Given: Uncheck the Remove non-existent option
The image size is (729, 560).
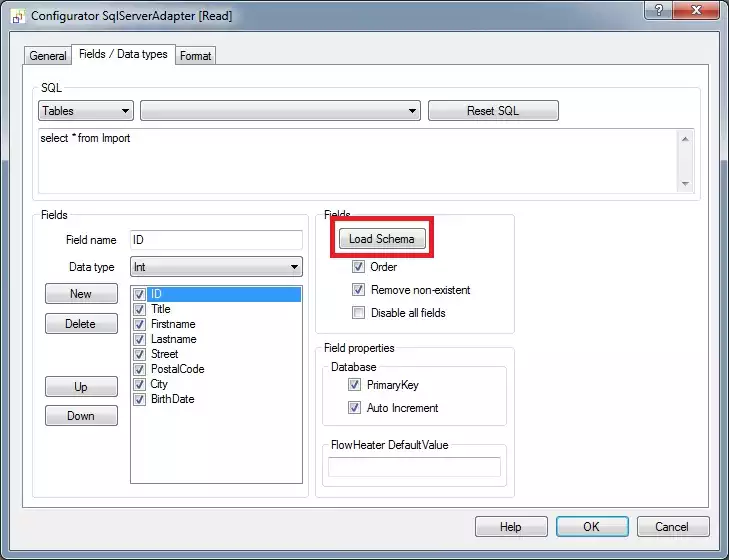Looking at the screenshot, I should 358,290.
